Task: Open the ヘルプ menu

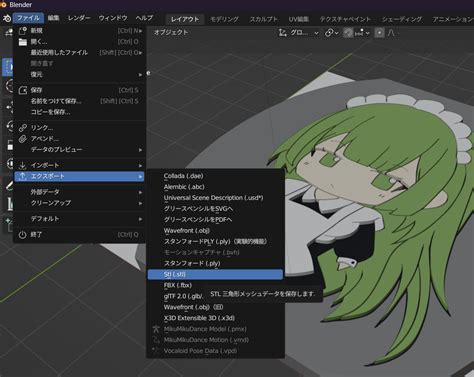Action: (x=144, y=18)
